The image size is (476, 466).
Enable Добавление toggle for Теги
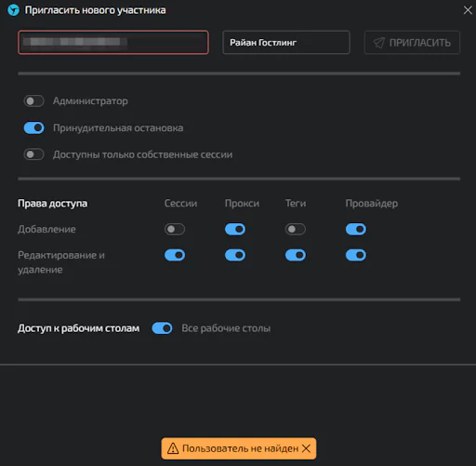296,229
